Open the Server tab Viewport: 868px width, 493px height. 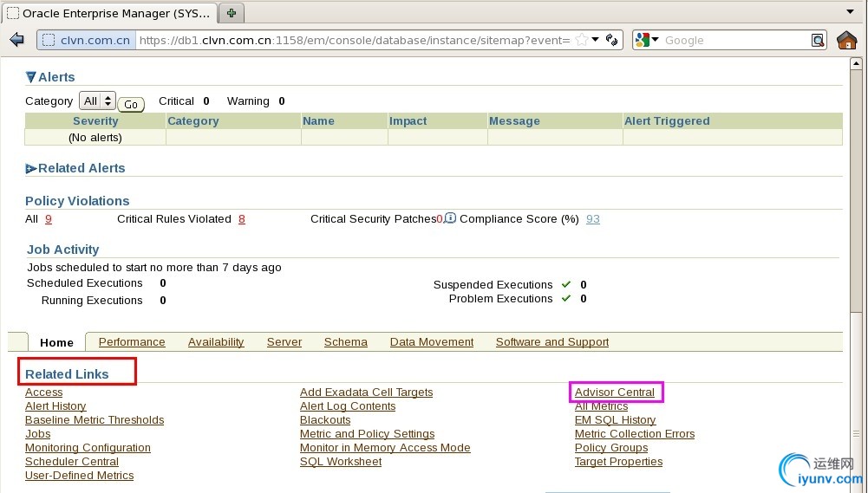[284, 342]
